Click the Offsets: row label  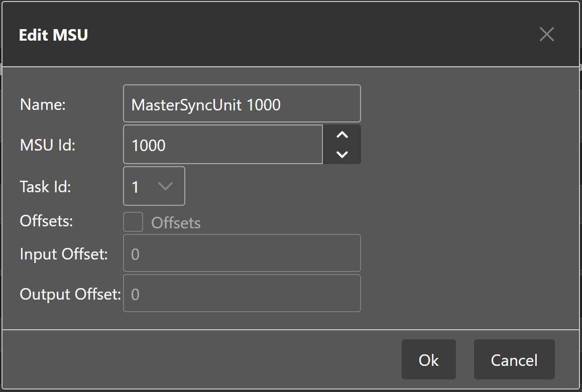point(46,221)
